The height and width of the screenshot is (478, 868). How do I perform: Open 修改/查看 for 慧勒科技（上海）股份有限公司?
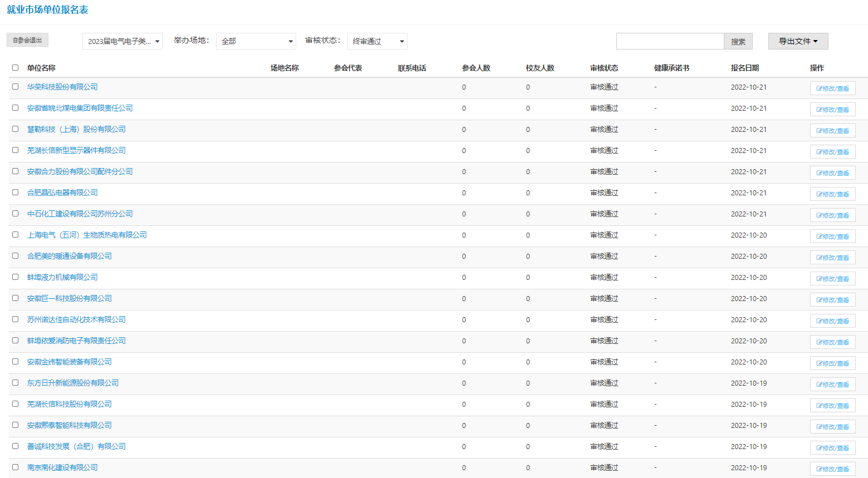click(832, 131)
